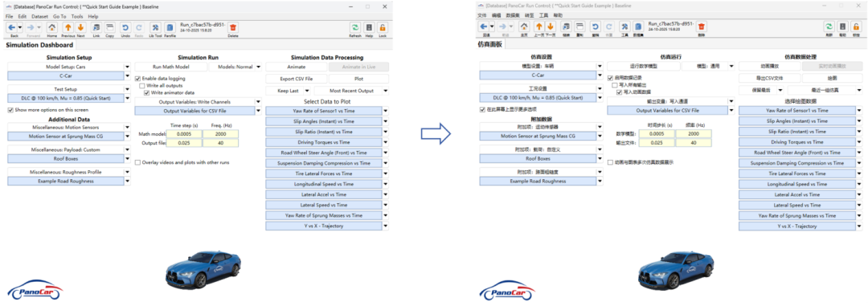Open the Most Recent Output dropdown
The image size is (868, 306).
coord(351,90)
